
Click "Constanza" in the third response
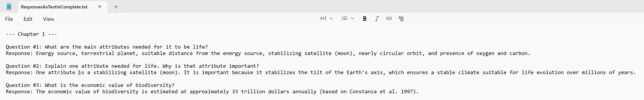(x=363, y=92)
